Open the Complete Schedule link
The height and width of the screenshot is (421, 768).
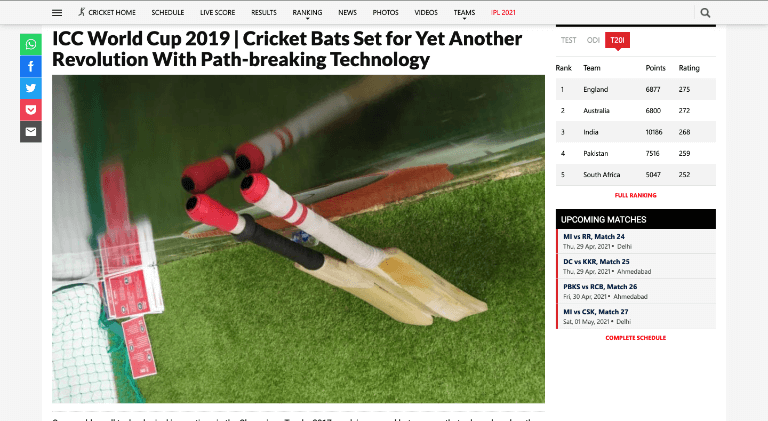pos(635,338)
